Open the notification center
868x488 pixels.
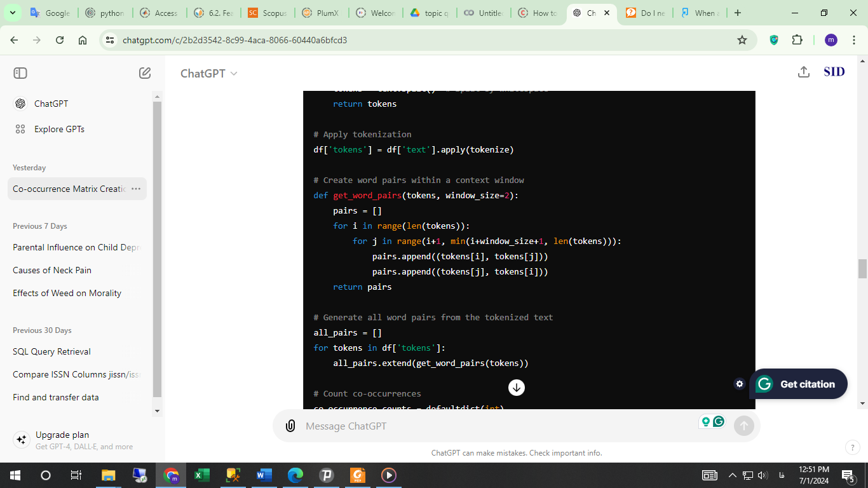click(847, 475)
